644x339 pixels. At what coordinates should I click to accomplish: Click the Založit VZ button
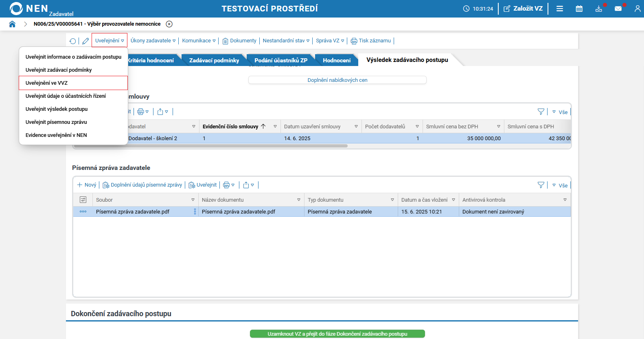(x=523, y=9)
